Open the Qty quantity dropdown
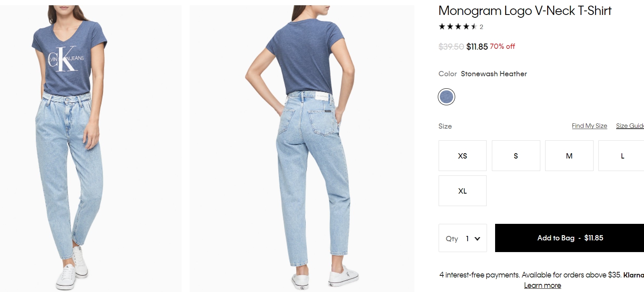644x292 pixels. 462,238
